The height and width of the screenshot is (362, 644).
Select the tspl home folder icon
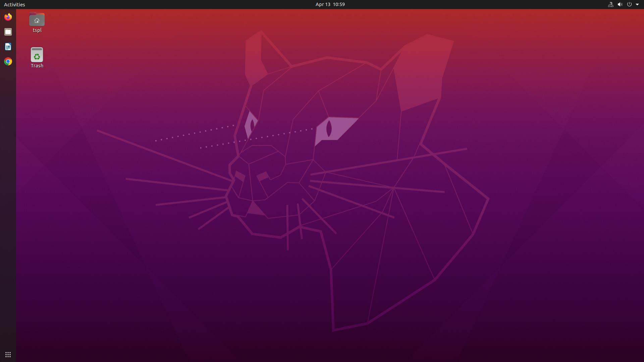(37, 19)
